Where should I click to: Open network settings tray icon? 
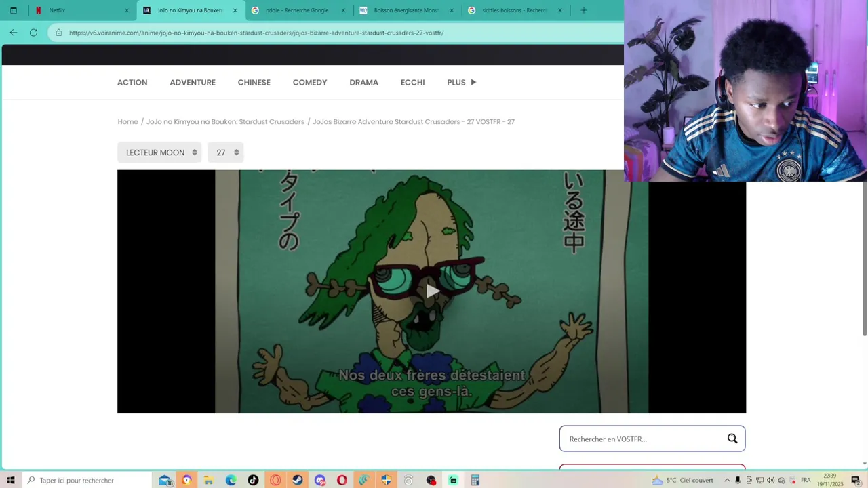[759, 480]
